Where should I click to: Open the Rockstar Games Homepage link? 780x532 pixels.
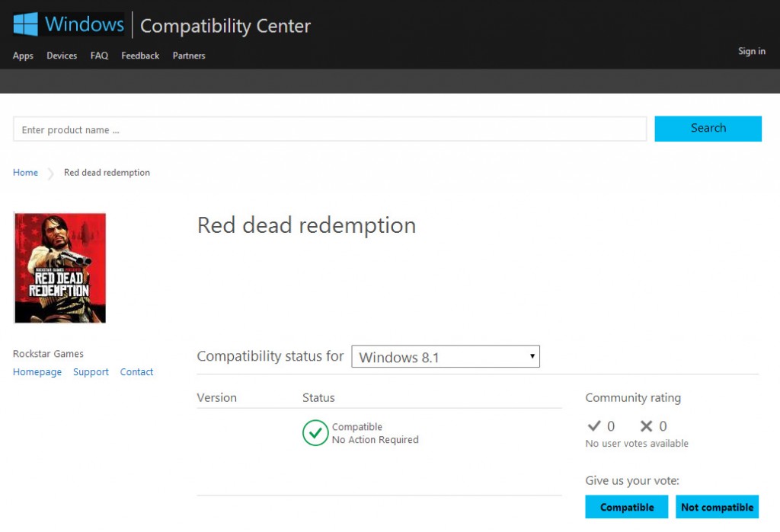pyautogui.click(x=37, y=372)
